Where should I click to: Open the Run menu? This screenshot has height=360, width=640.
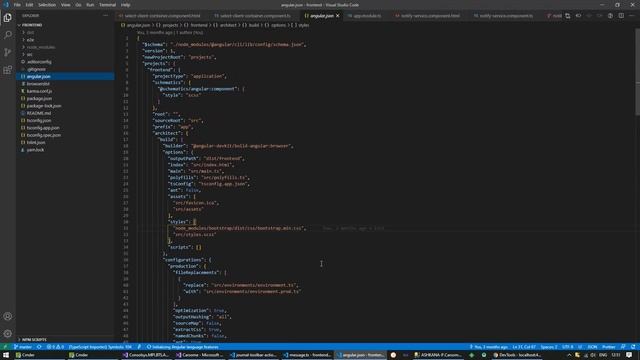[90, 5]
